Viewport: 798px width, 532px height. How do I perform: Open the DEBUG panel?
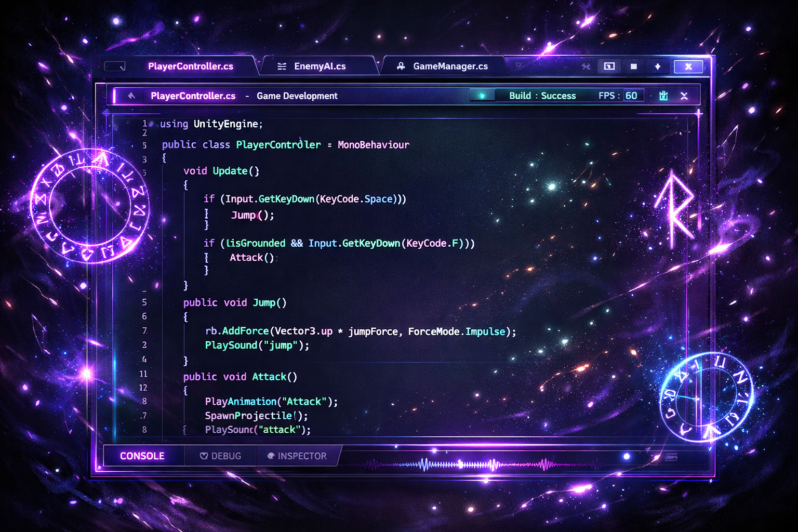(221, 456)
